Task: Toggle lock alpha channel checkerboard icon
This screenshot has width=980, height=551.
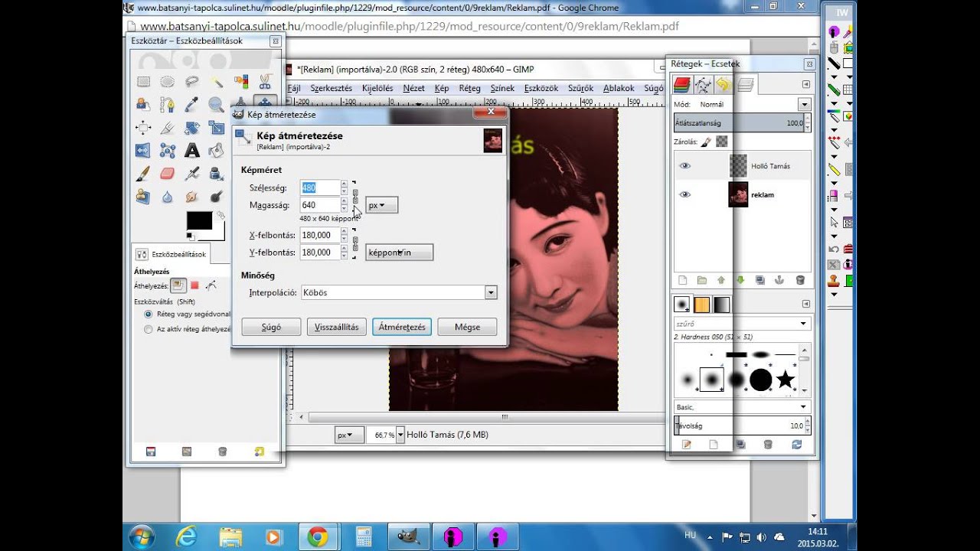Action: tap(720, 142)
